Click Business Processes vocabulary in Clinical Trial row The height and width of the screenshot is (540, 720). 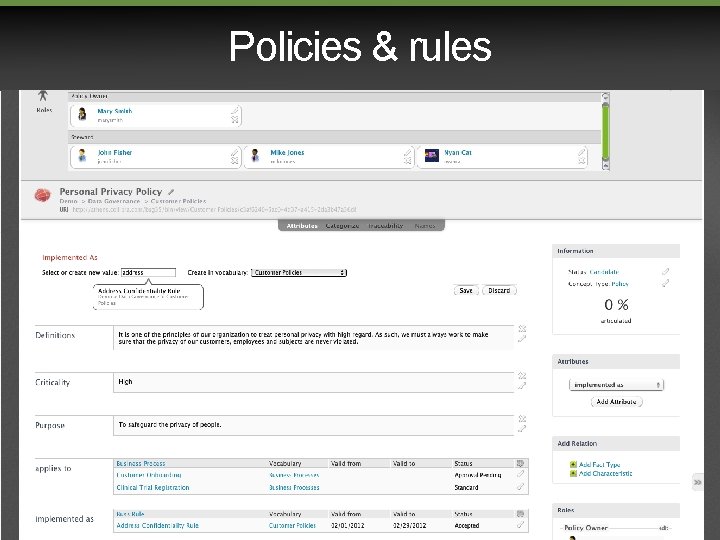point(294,487)
